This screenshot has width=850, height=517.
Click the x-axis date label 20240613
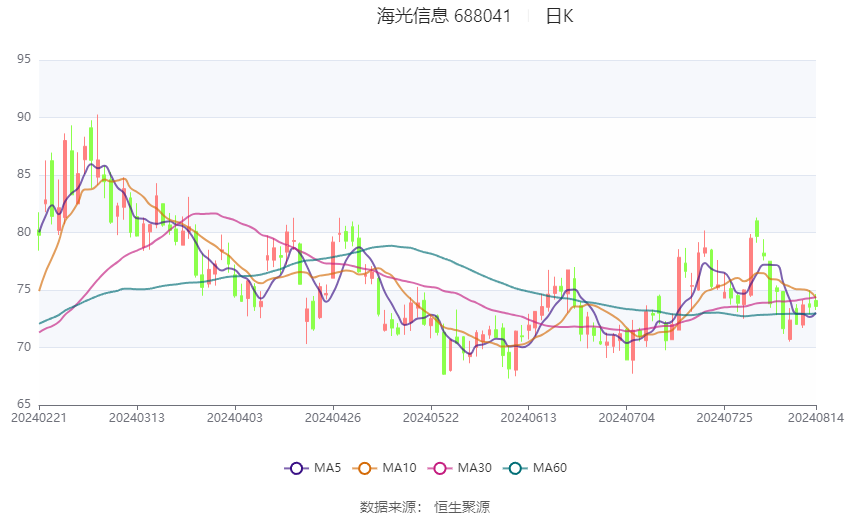[x=529, y=418]
